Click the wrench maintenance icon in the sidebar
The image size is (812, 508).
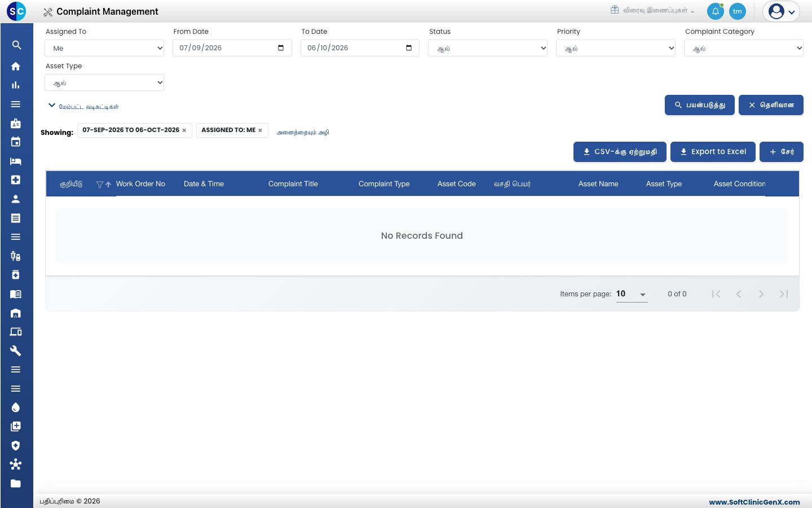click(x=16, y=351)
